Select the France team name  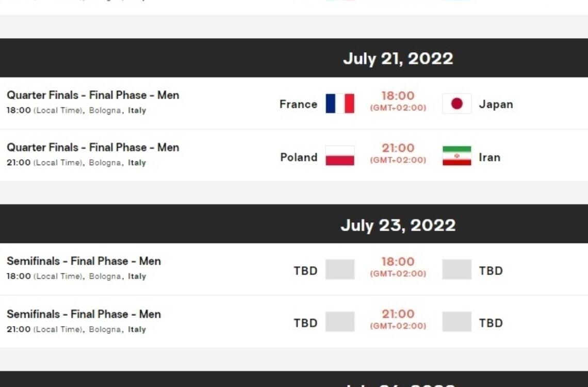coord(298,104)
